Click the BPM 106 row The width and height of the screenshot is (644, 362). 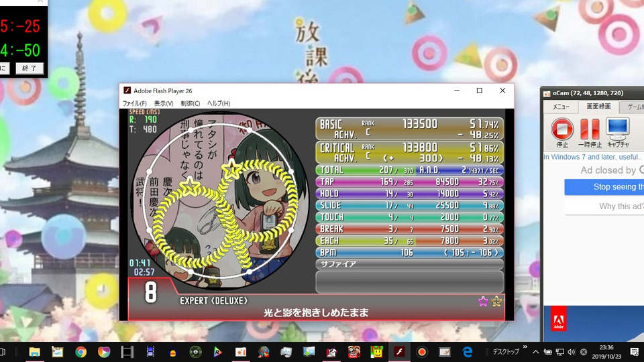[409, 253]
